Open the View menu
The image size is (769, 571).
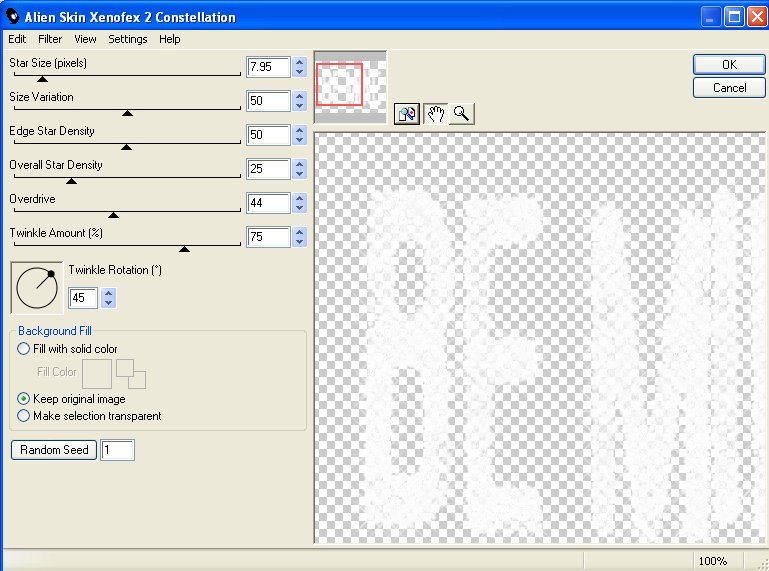[85, 39]
